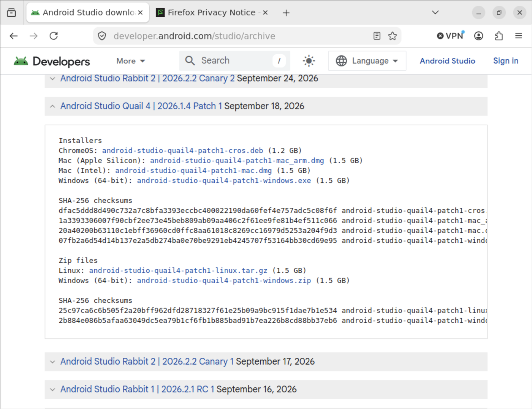Viewport: 532px width, 409px height.
Task: Bookmark this page with the star icon
Action: point(393,36)
